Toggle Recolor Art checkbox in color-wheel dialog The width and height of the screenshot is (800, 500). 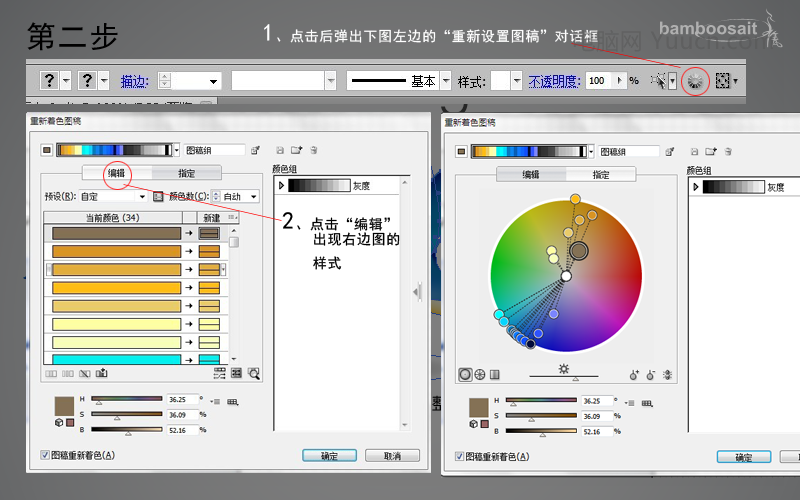[459, 457]
